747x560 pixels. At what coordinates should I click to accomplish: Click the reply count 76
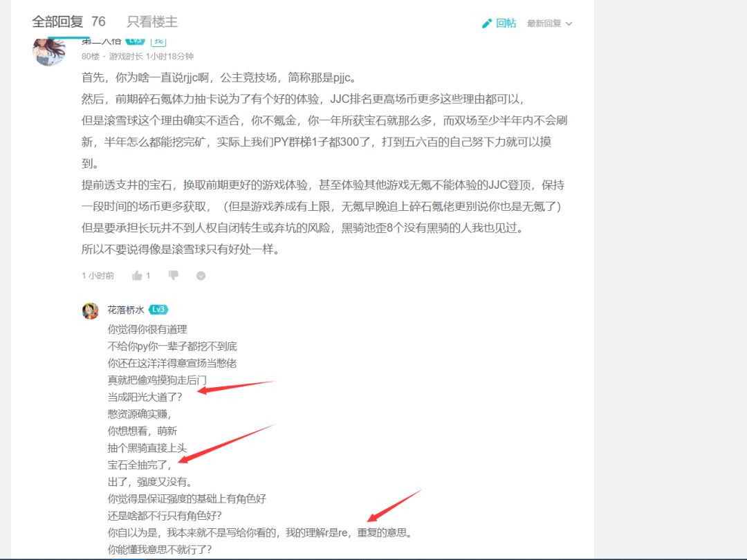pyautogui.click(x=98, y=21)
